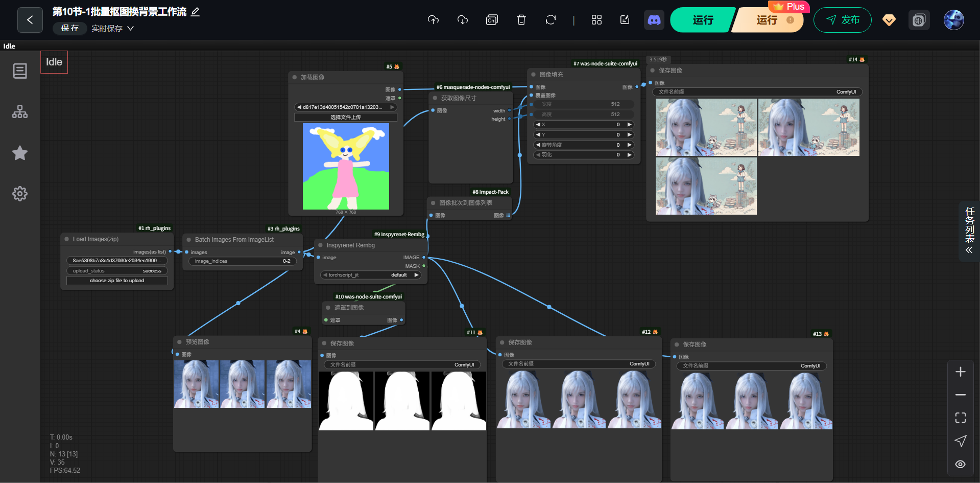Click choose zip file to upload
Screen dimensions: 980x483
pos(117,281)
